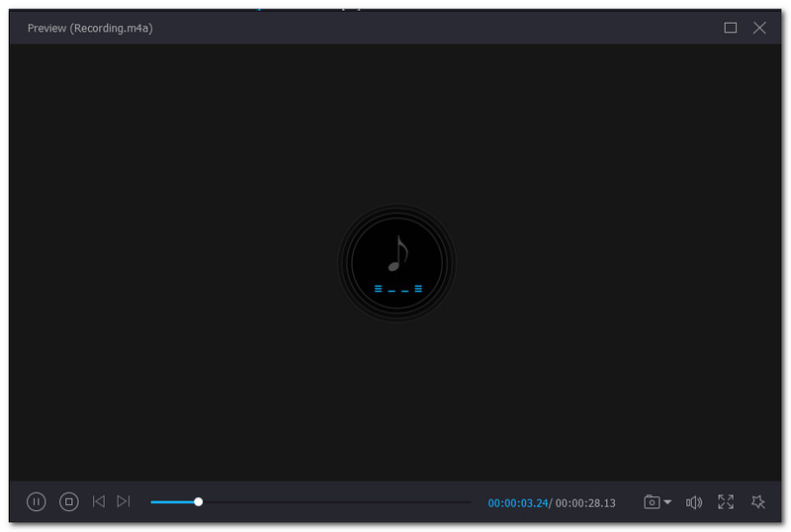Image resolution: width=791 pixels, height=532 pixels.
Task: Pin the preview window on top
Action: click(757, 501)
